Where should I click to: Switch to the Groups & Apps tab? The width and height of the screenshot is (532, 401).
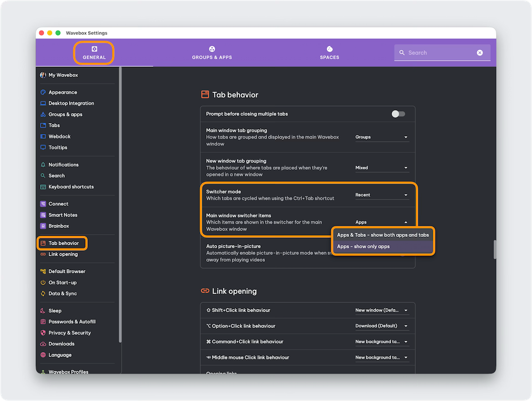click(x=212, y=52)
